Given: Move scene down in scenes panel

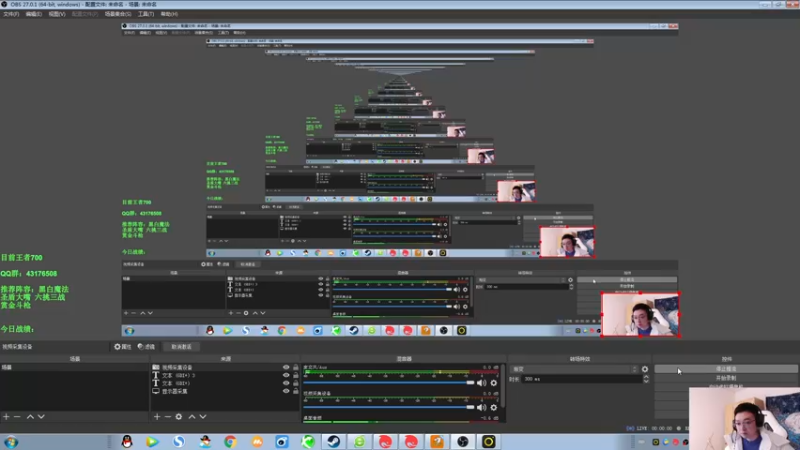Looking at the screenshot, I should [41, 417].
